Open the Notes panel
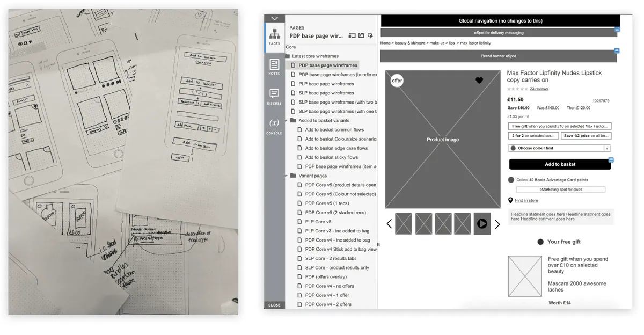This screenshot has height=335, width=644. (274, 67)
